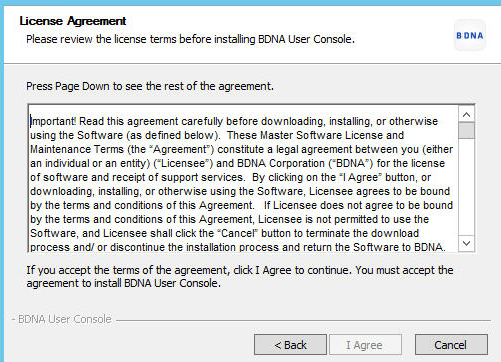
Task: Click the 'If you accept the terms' notice
Action: pyautogui.click(x=240, y=276)
